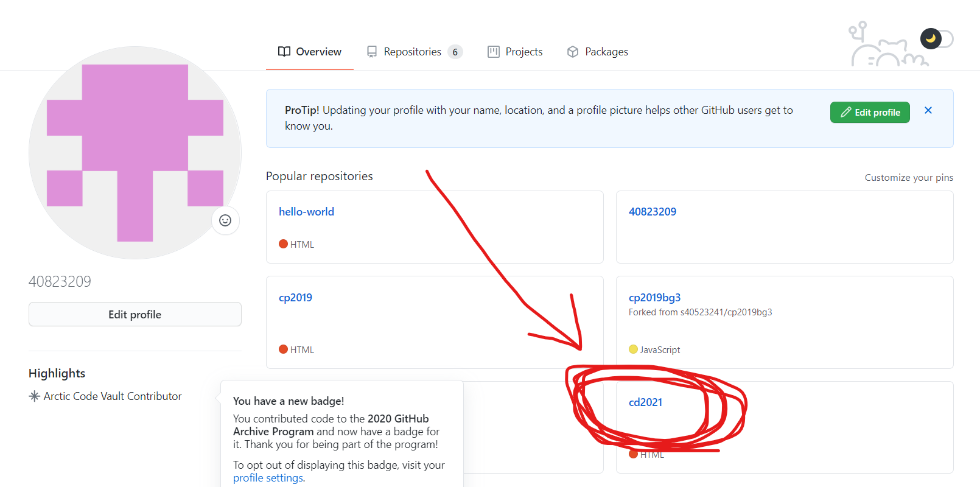
Task: Click the Overview book icon
Action: (284, 52)
